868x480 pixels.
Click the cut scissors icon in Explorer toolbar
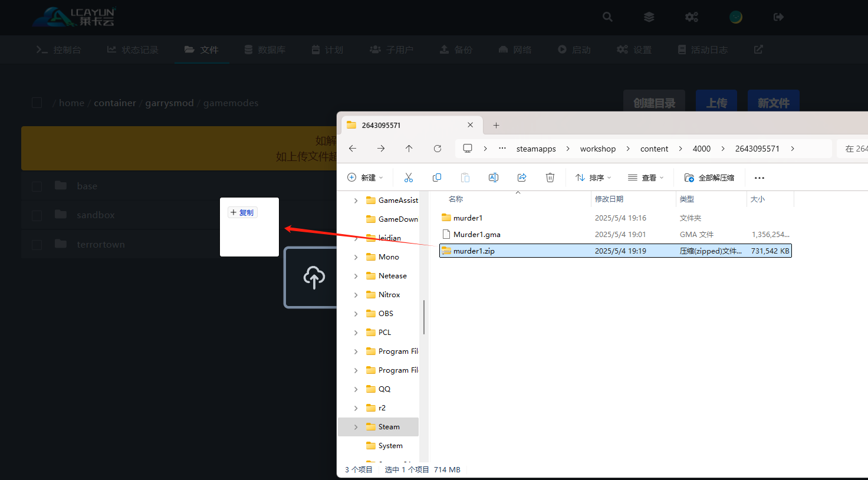[409, 177]
